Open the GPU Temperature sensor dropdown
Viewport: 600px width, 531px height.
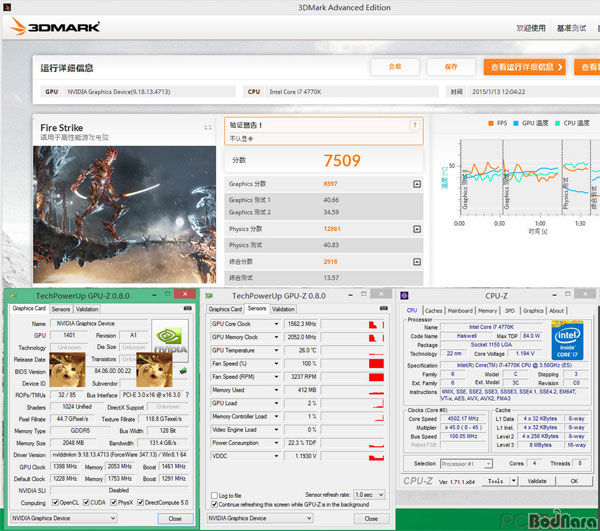[x=276, y=350]
